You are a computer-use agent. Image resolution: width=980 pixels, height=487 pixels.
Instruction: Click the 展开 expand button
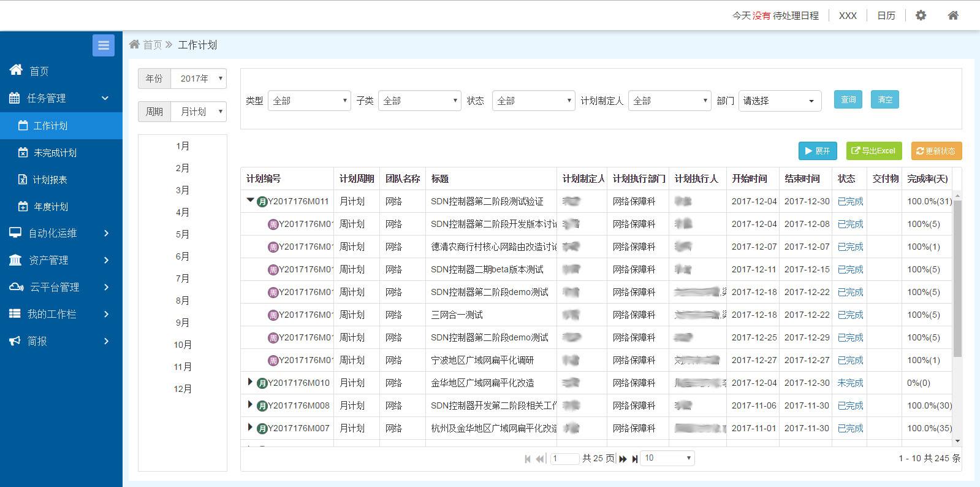click(x=818, y=151)
